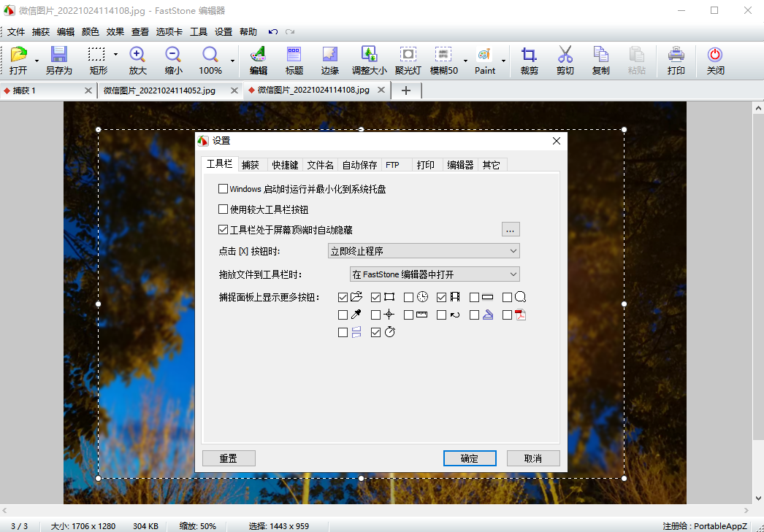The height and width of the screenshot is (532, 764).
Task: Click the Crop (裁剪) toolbar icon
Action: [529, 55]
